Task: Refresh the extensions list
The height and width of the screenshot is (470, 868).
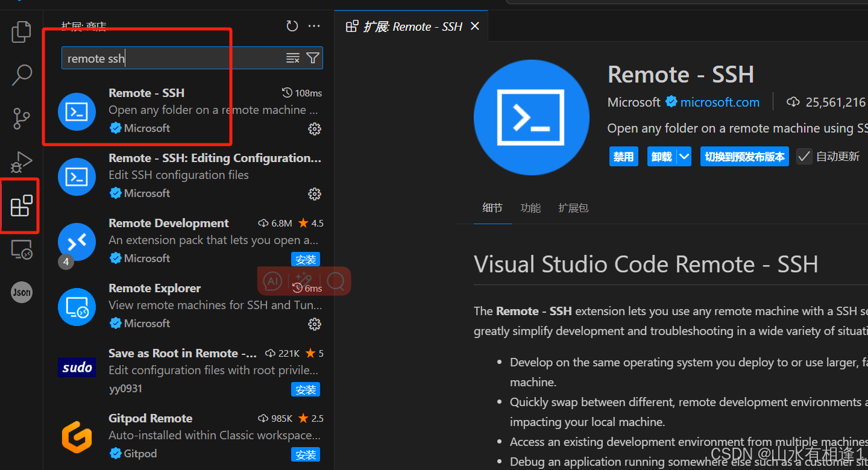Action: (292, 26)
